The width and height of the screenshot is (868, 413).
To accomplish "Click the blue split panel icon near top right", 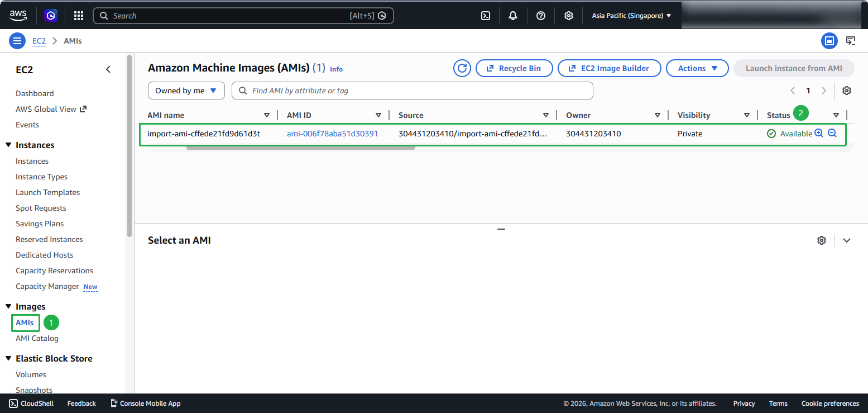I will pos(829,41).
